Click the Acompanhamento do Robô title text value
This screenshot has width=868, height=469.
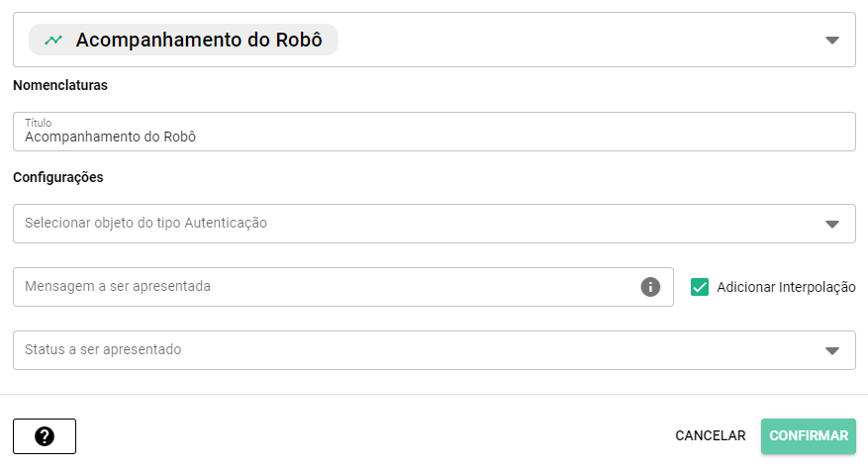coord(110,138)
